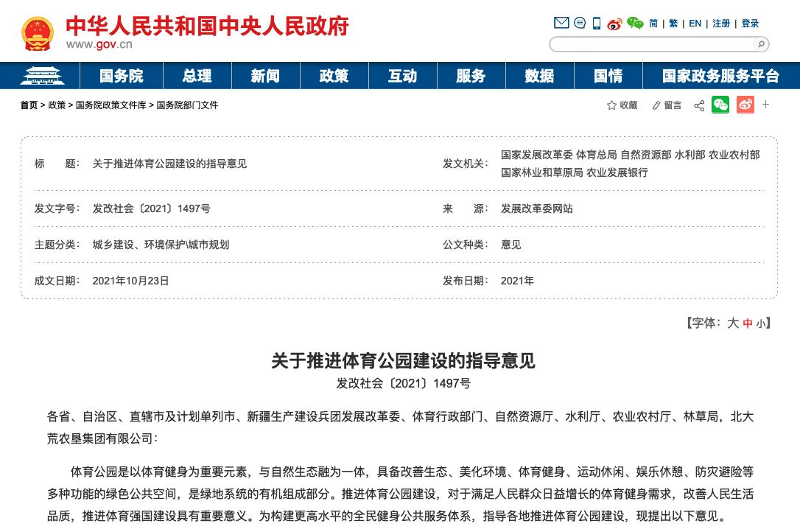The image size is (800, 532).
Task: Open the 新闻 menu item
Action: click(265, 75)
